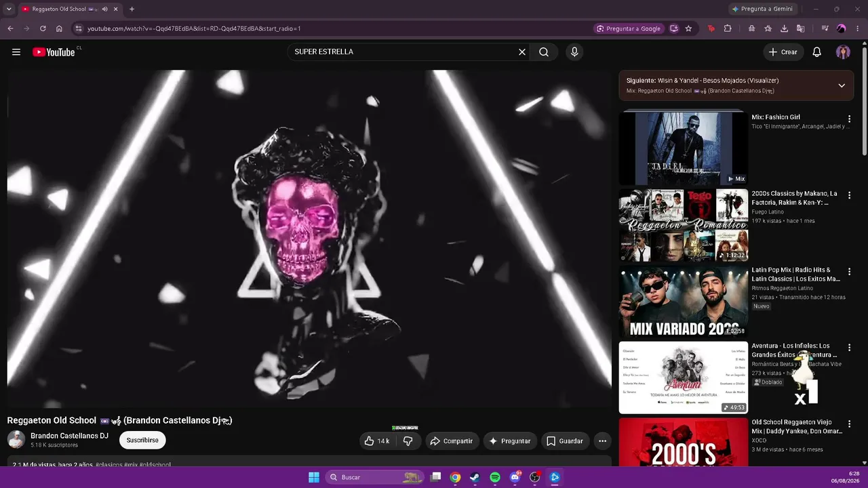Open Brandon Castellanos DJ channel name
The width and height of the screenshot is (868, 488).
69,436
